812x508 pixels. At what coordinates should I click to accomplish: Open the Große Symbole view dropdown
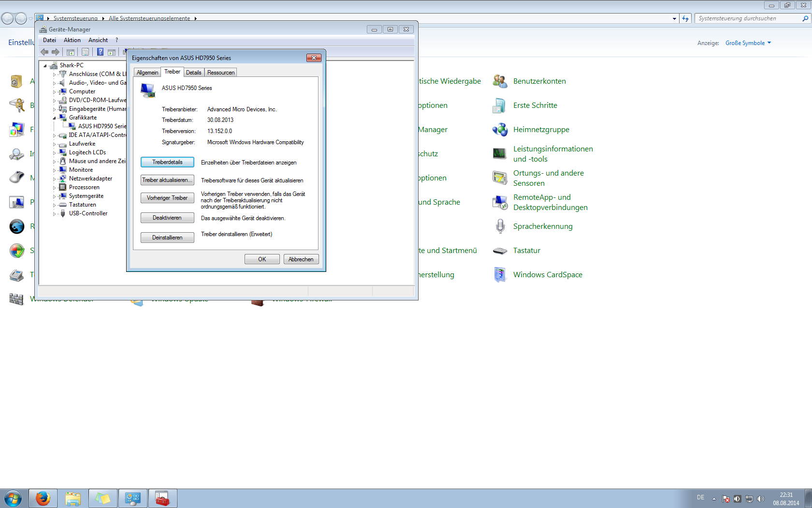(748, 43)
